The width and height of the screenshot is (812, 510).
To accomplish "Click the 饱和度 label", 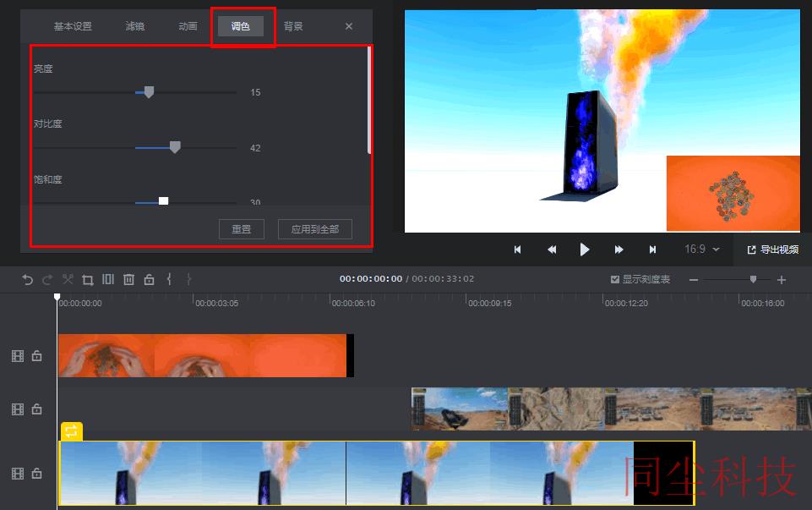I will 47,179.
